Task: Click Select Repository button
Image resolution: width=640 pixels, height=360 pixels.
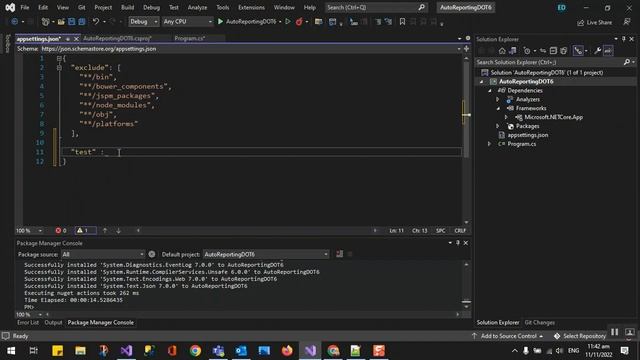Action: pyautogui.click(x=580, y=336)
